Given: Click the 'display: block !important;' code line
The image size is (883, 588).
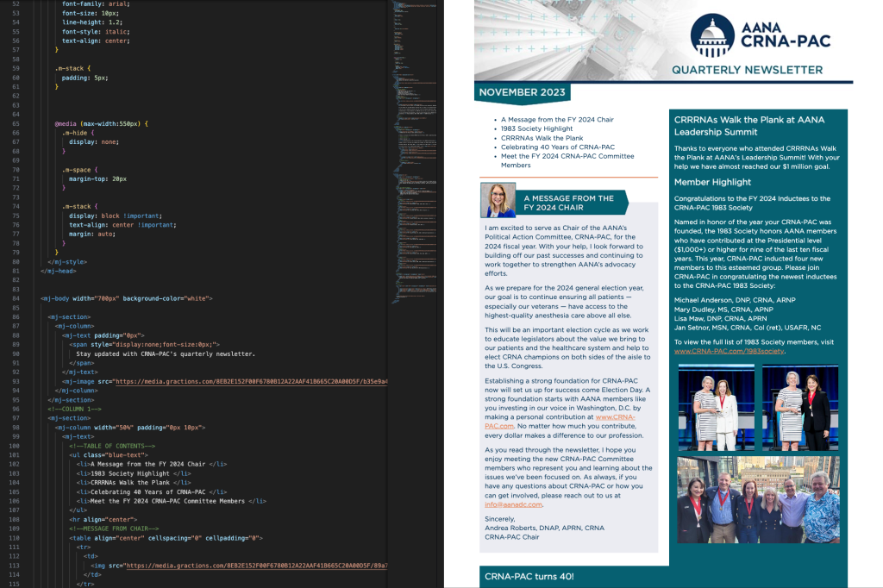Looking at the screenshot, I should click(x=115, y=216).
